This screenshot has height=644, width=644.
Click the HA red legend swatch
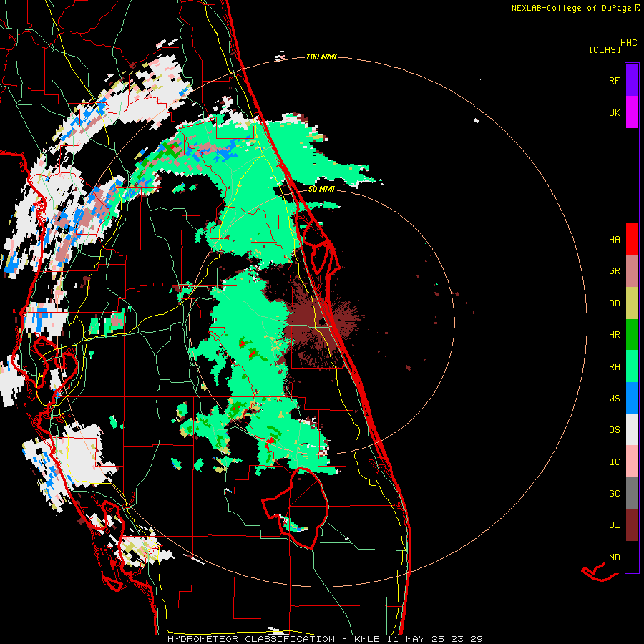632,239
